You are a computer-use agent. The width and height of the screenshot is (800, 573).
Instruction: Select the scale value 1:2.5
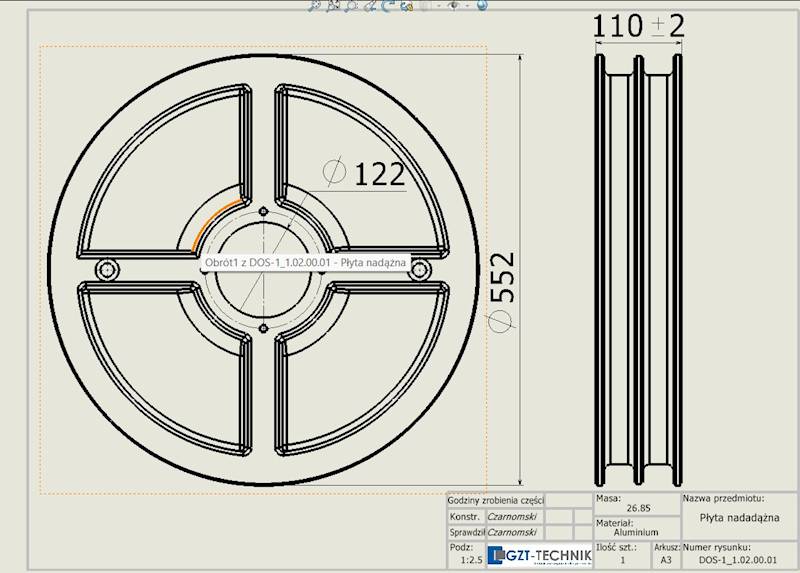471,560
